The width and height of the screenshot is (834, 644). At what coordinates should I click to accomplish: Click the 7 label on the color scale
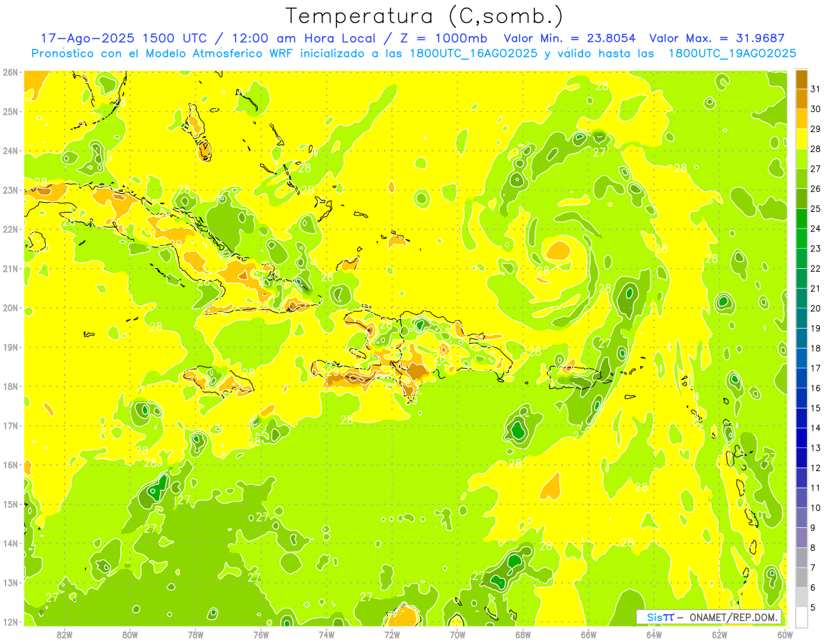[x=812, y=568]
